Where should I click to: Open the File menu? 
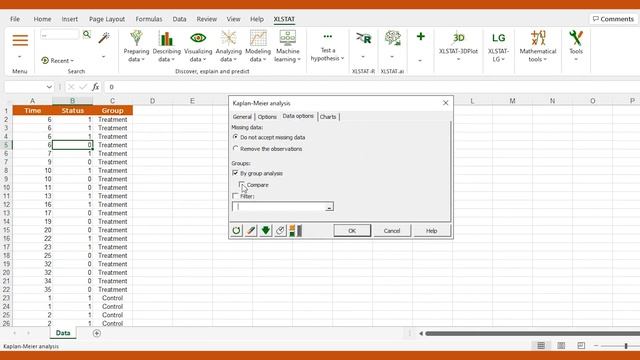[15, 19]
